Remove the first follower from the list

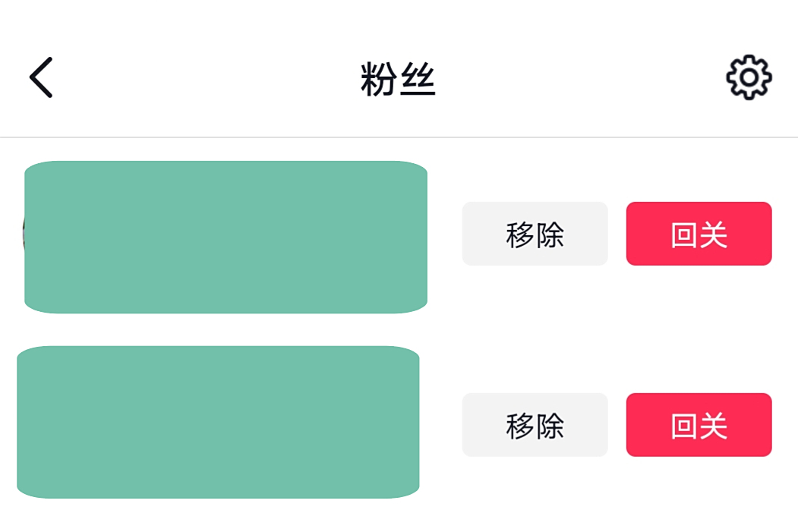point(535,234)
